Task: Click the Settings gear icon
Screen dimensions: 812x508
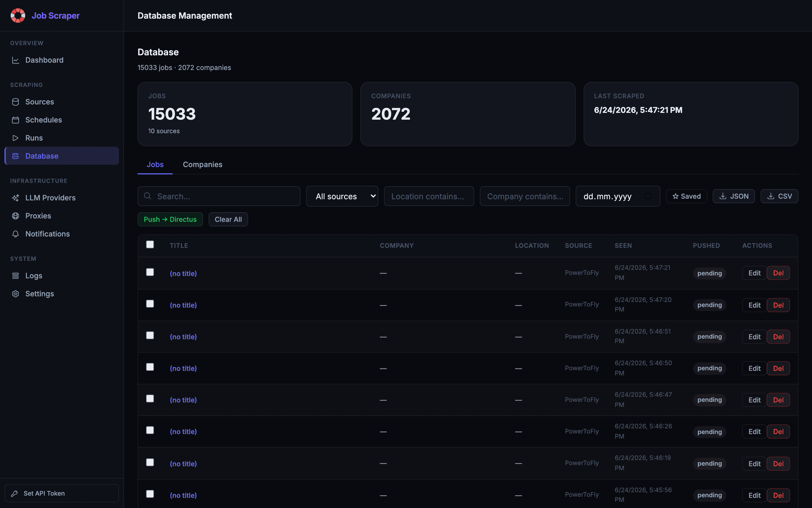Action: pyautogui.click(x=16, y=294)
